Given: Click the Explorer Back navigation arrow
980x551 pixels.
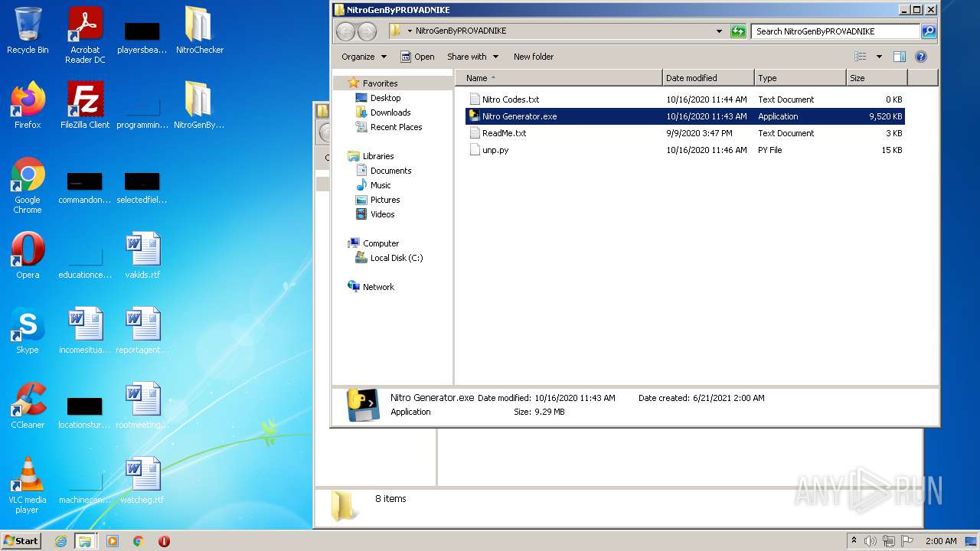Looking at the screenshot, I should coord(346,31).
